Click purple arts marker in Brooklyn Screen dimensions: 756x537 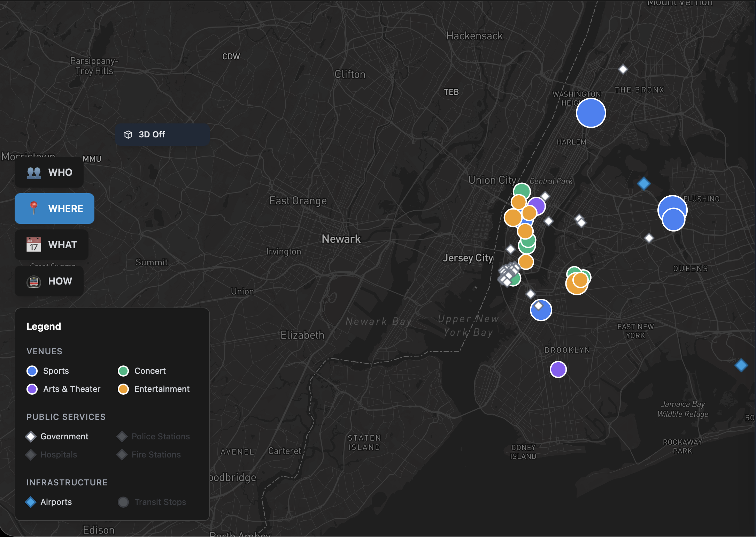click(x=558, y=369)
